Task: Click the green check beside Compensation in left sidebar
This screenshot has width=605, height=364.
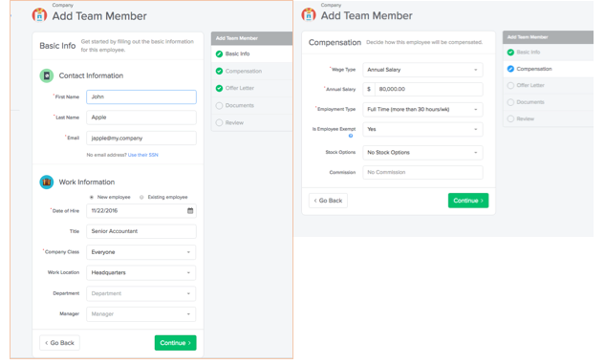Action: click(x=219, y=71)
